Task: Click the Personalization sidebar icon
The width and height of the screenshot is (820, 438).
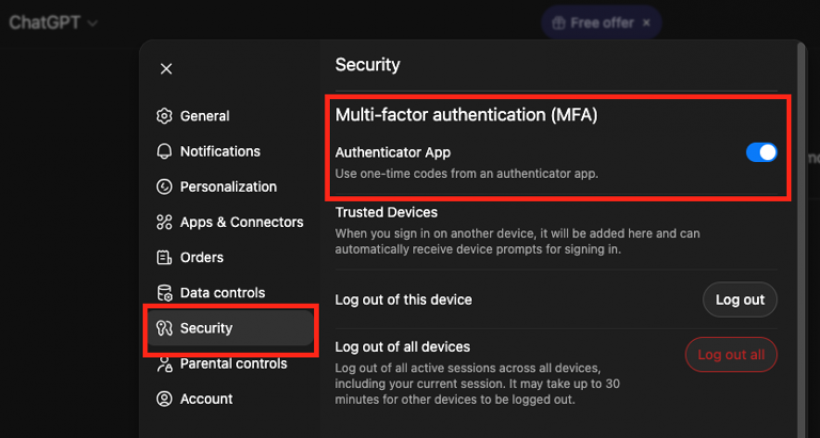Action: tap(165, 187)
